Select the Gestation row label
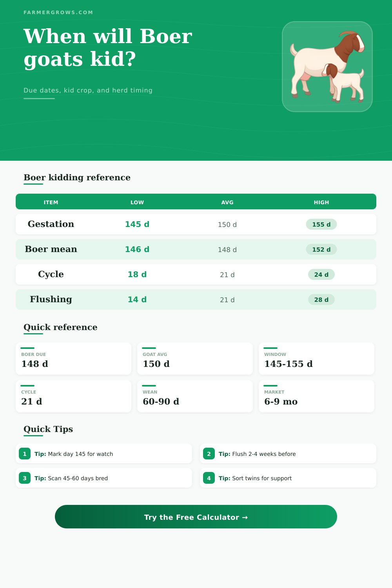The image size is (392, 588). [51, 224]
